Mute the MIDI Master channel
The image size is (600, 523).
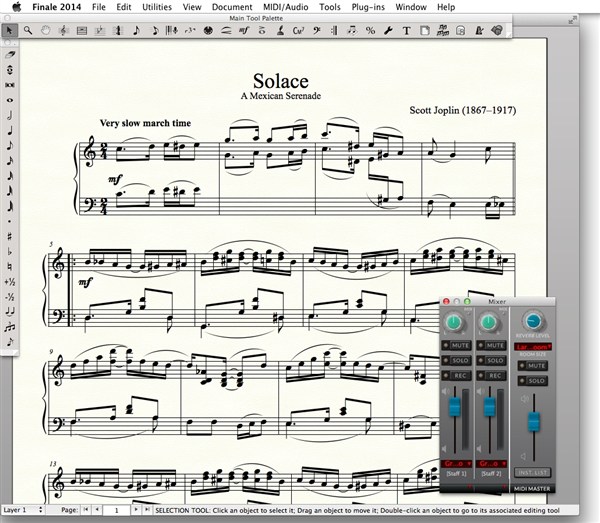click(533, 366)
